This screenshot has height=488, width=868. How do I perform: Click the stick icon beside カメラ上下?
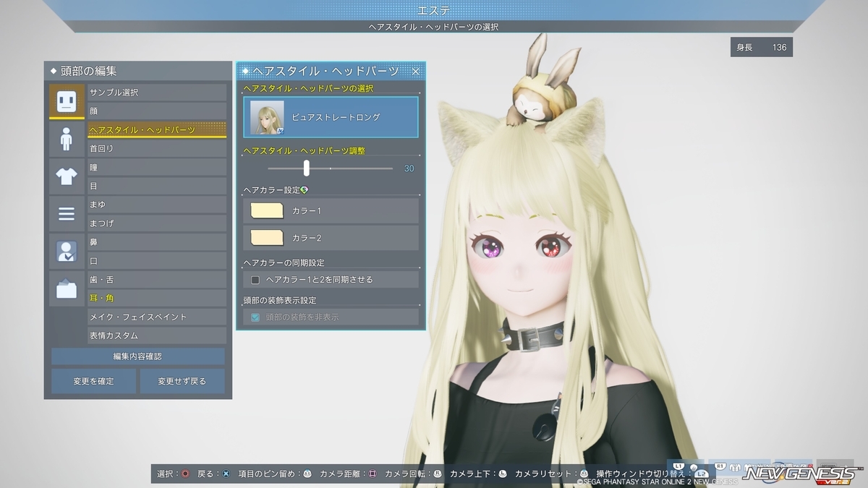tap(503, 474)
